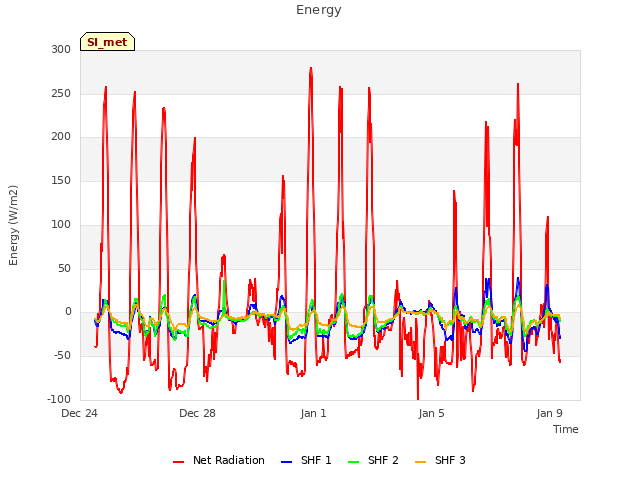Viewport: 640px width, 480px height.
Task: Click the 150 y-axis tick label
Action: [x=61, y=180]
